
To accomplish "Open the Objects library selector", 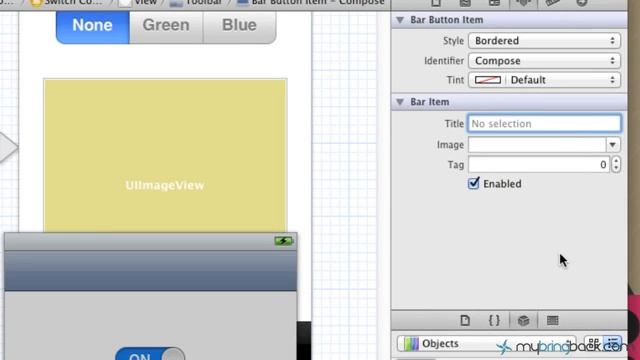I will (486, 344).
